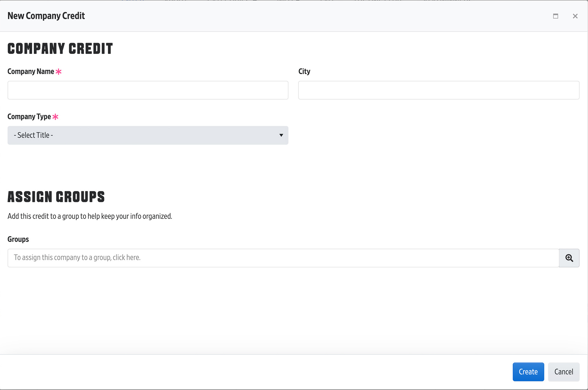Click the magnifier search icon beside Groups
Image resolution: width=588 pixels, height=390 pixels.
coord(569,258)
